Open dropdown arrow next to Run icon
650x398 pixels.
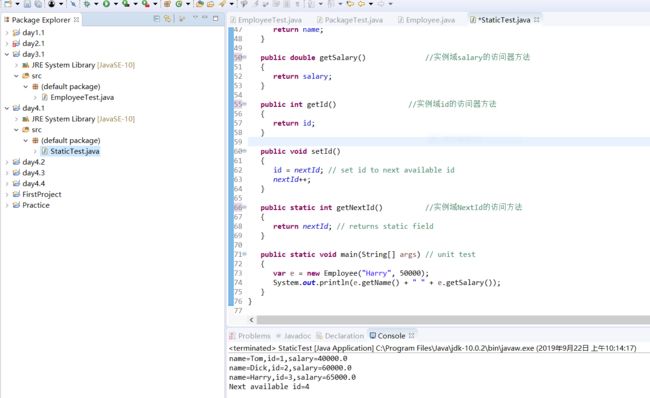point(116,4)
